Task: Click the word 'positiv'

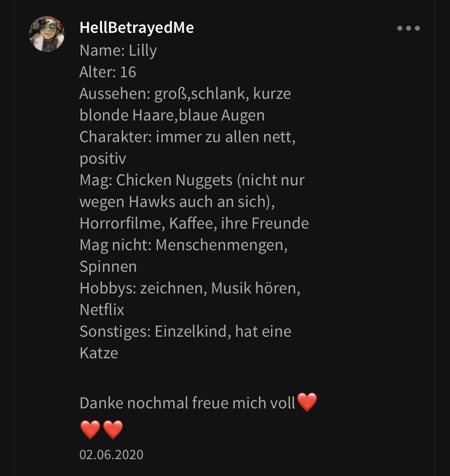Action: point(103,159)
